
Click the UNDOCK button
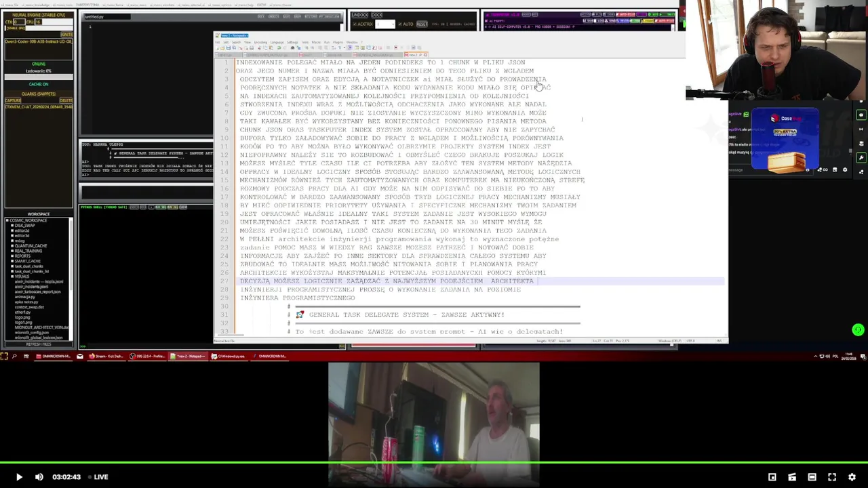(359, 15)
